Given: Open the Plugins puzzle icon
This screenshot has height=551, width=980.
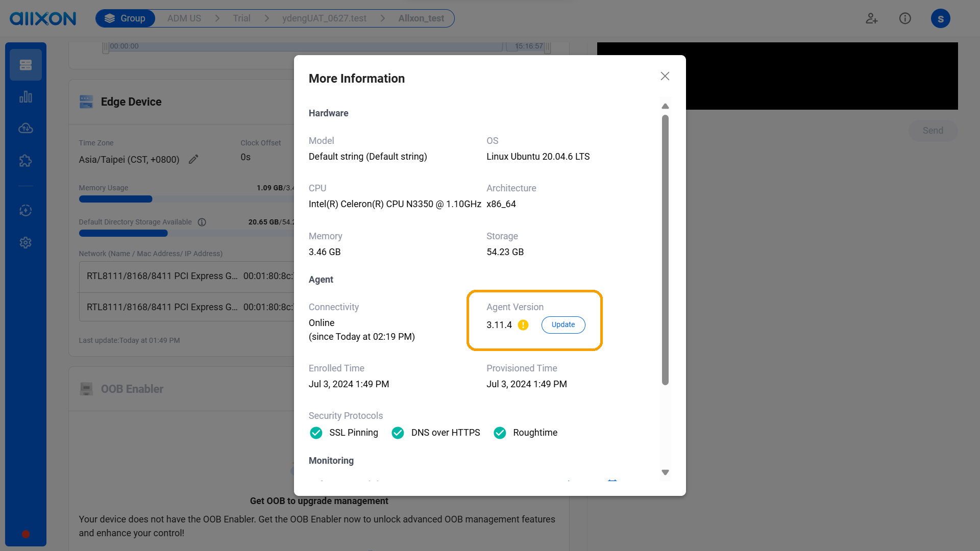Looking at the screenshot, I should click(26, 160).
